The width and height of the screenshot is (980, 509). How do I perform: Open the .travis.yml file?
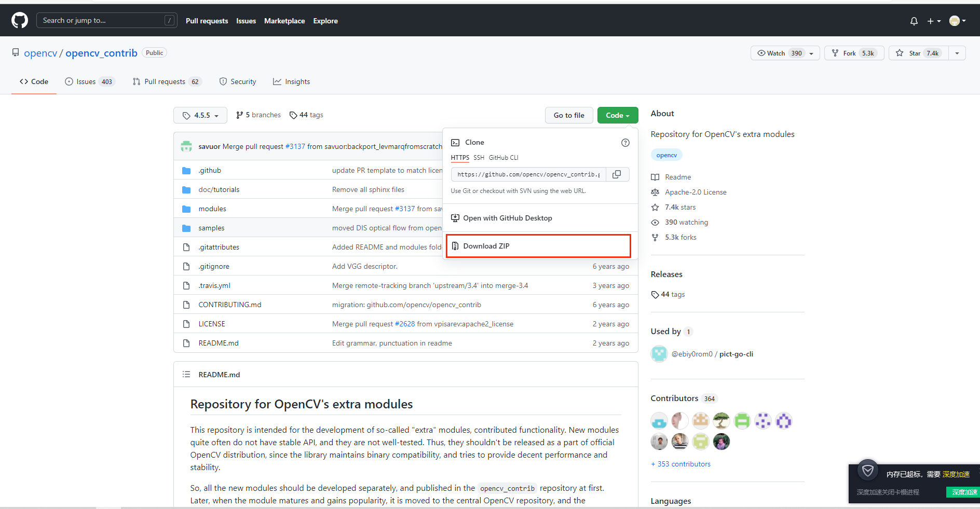pos(214,285)
